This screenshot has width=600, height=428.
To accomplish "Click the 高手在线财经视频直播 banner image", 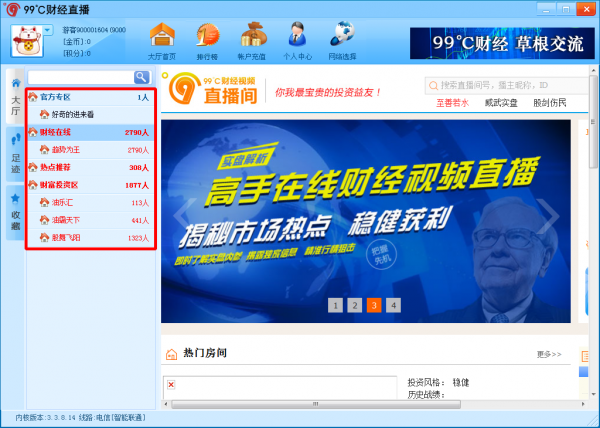I will [x=366, y=221].
